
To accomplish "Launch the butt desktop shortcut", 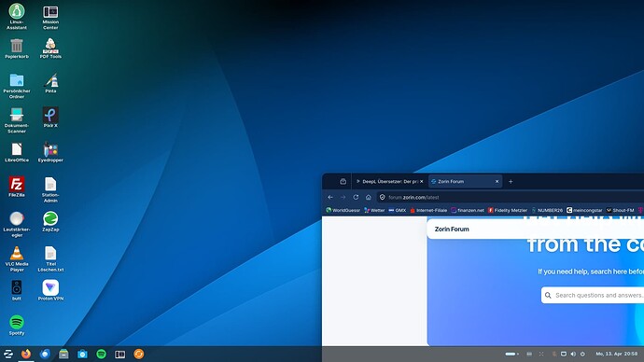I will 17,290.
